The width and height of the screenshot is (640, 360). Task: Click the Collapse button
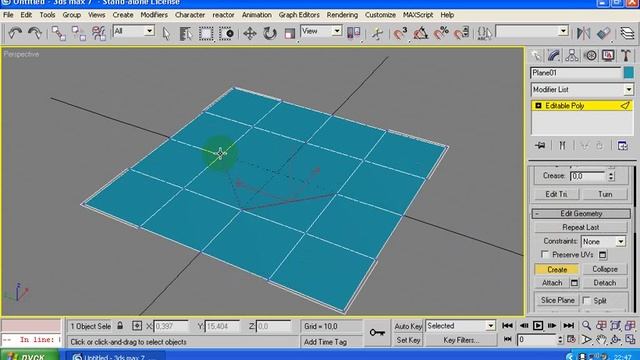coord(604,269)
